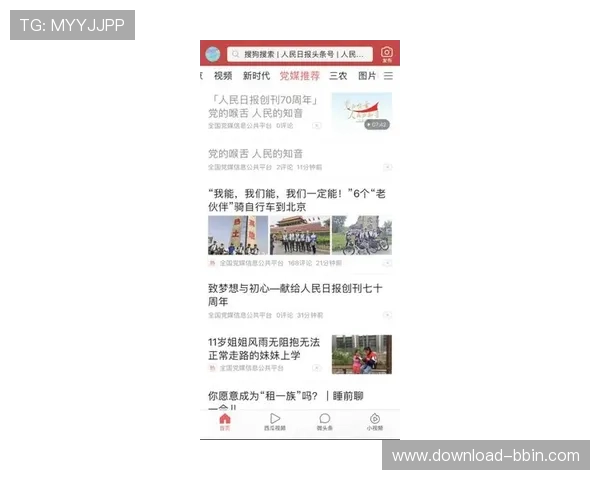The image size is (600, 480).
Task: Dismiss the 11岁姐姐 article with x
Action: (316, 368)
